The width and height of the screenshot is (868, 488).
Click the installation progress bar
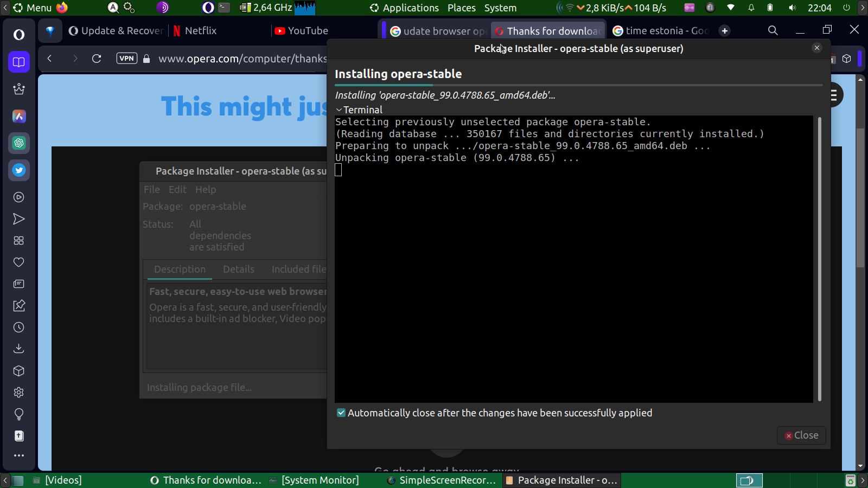pos(579,85)
